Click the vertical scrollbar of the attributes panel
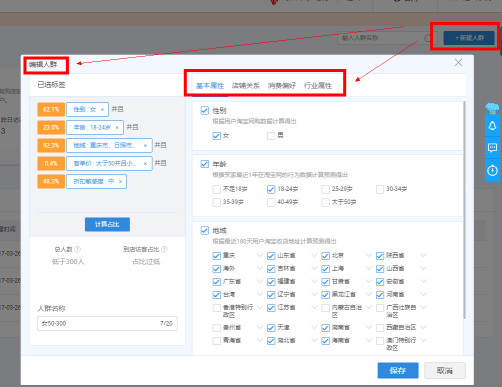The height and width of the screenshot is (387, 502). tap(464, 210)
